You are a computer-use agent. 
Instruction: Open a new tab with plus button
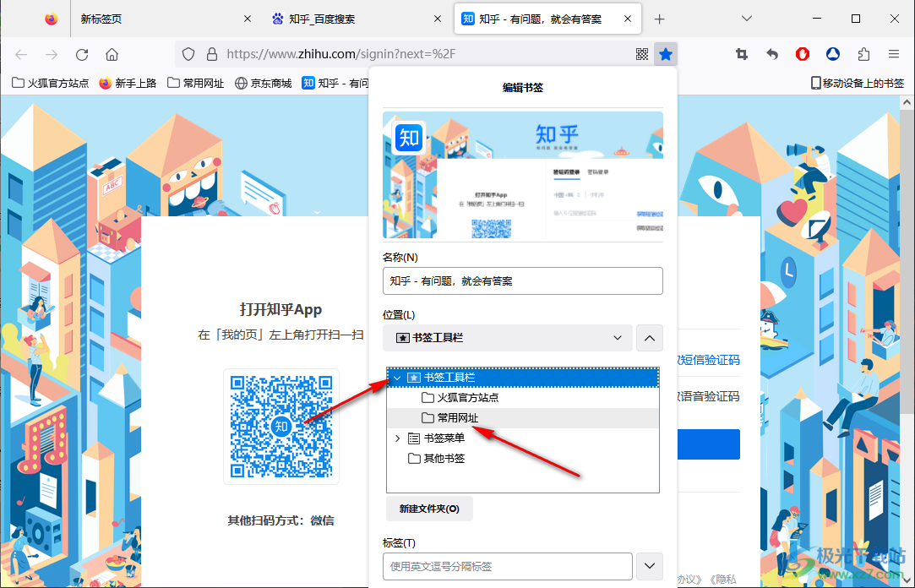(x=659, y=19)
